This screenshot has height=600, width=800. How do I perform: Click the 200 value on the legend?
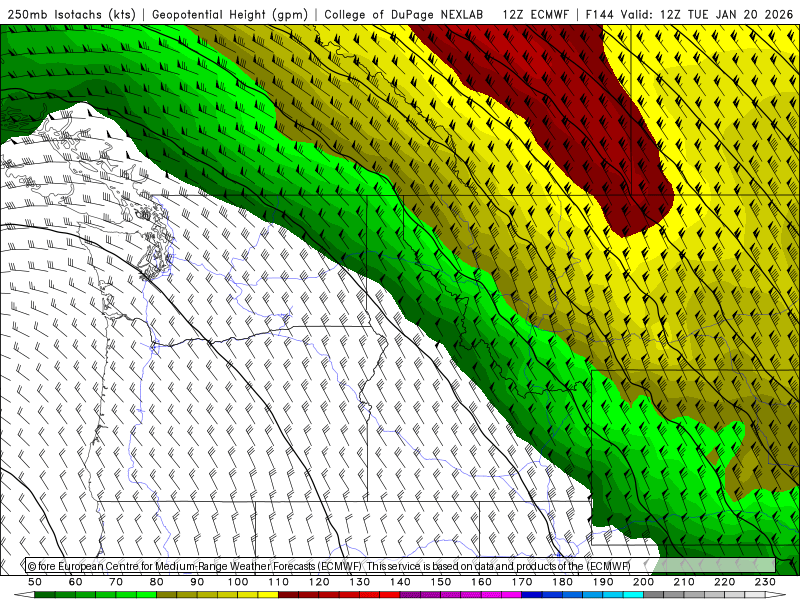click(643, 582)
